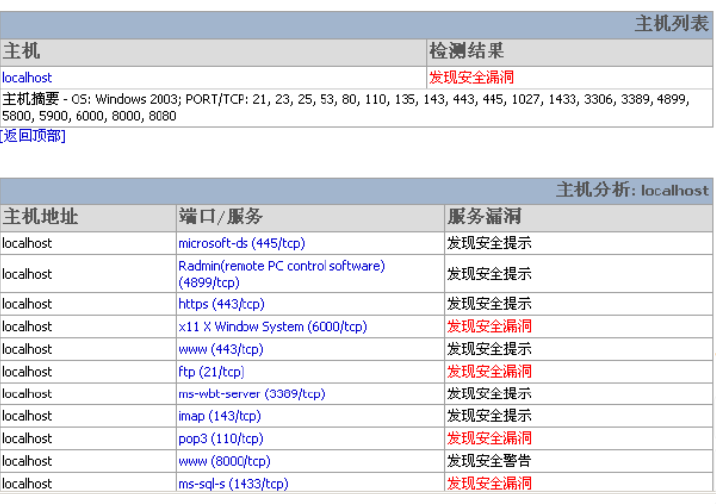Screen dimensions: 716x504
Task: Click localhost cell in the ftp row
Action: pos(27,372)
